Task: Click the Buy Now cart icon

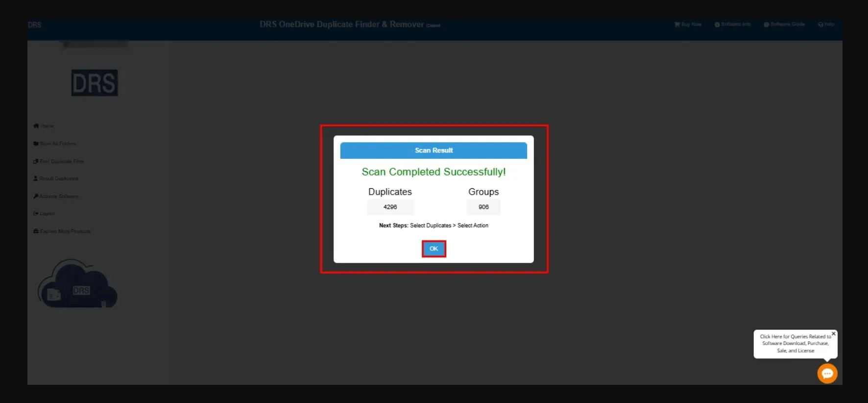Action: [x=677, y=25]
